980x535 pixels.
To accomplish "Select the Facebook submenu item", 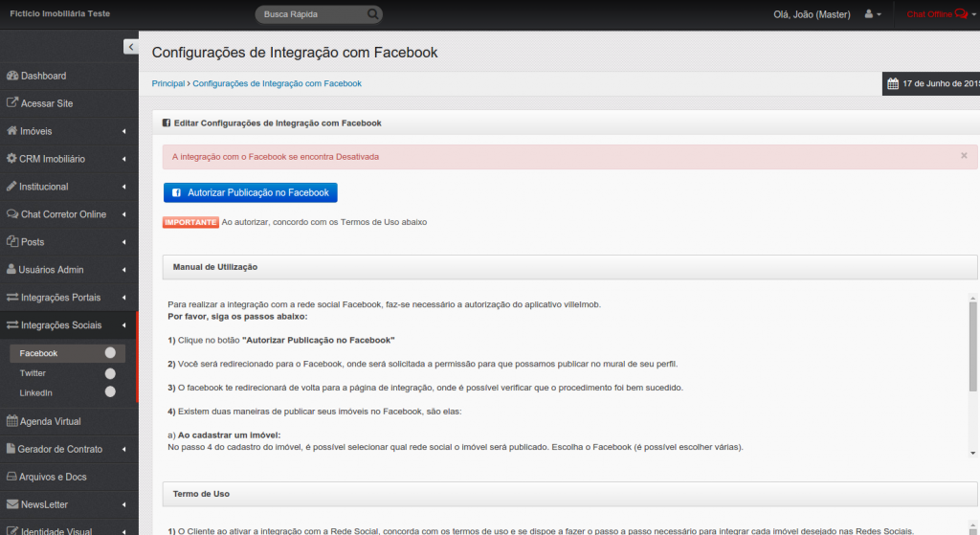I will [68, 353].
